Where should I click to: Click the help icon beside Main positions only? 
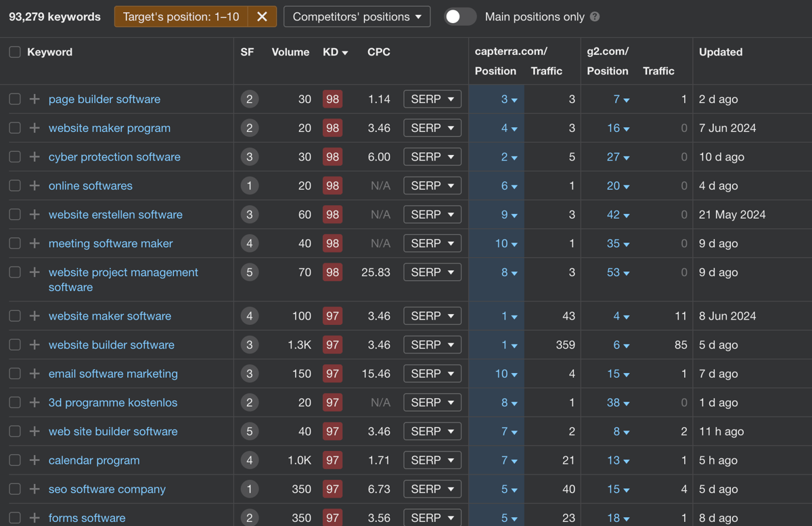coord(595,17)
